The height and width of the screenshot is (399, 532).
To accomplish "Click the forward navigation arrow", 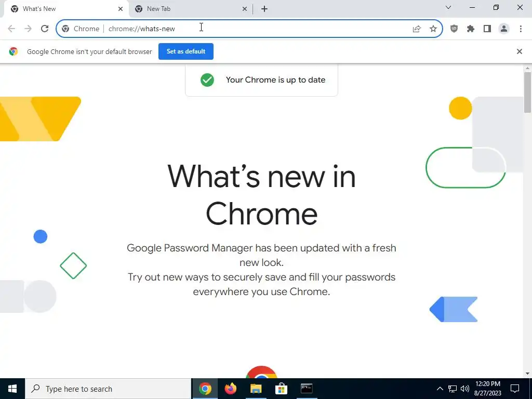I will tap(28, 29).
